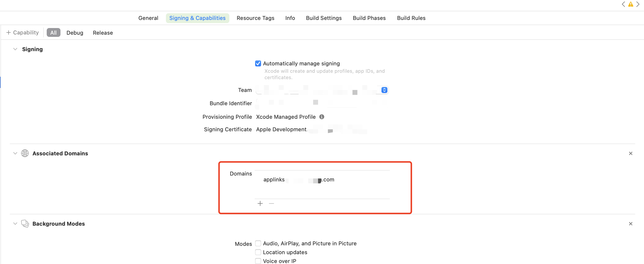
Task: Click the Background Modes capability icon
Action: pyautogui.click(x=25, y=223)
